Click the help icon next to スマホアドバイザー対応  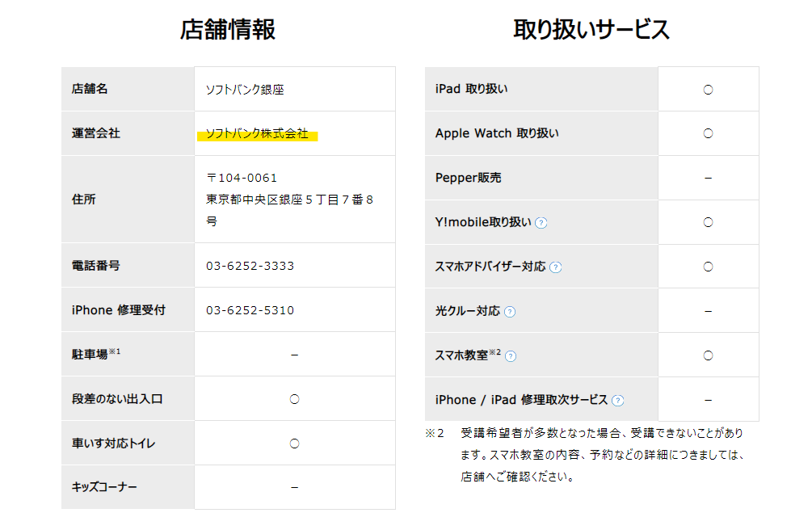(x=556, y=267)
